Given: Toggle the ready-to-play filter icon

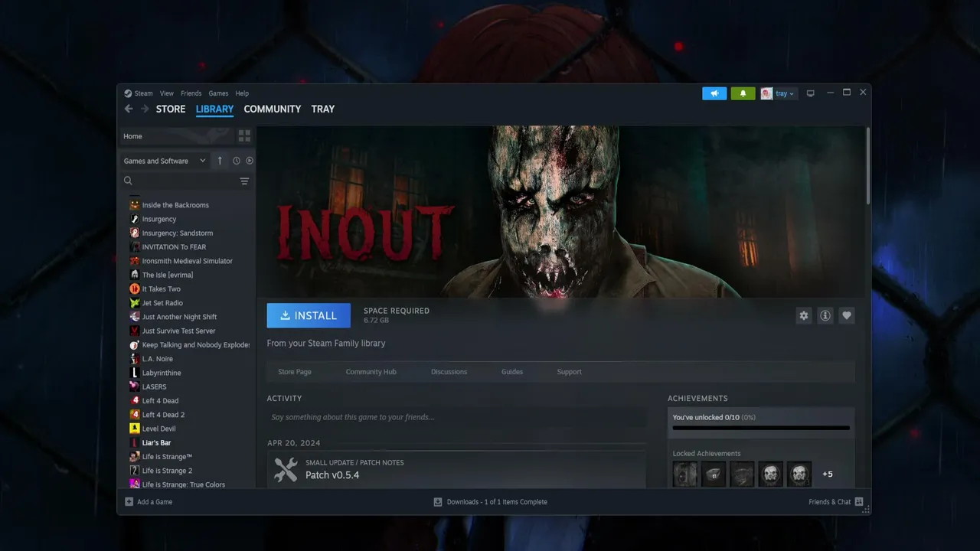Looking at the screenshot, I should coord(250,161).
